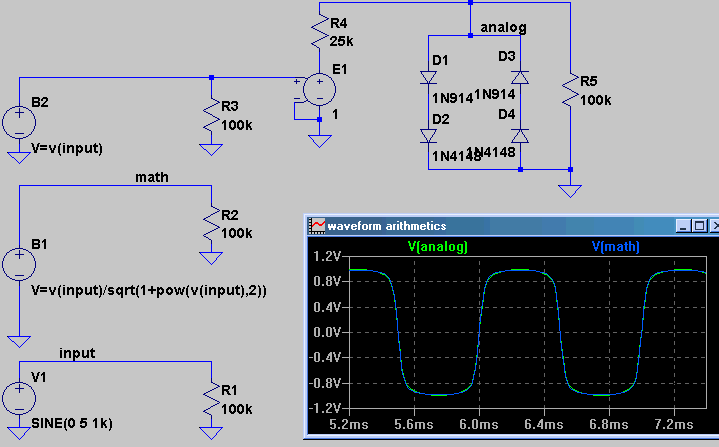Select the D2 diode symbol
The height and width of the screenshot is (447, 719).
[x=428, y=136]
